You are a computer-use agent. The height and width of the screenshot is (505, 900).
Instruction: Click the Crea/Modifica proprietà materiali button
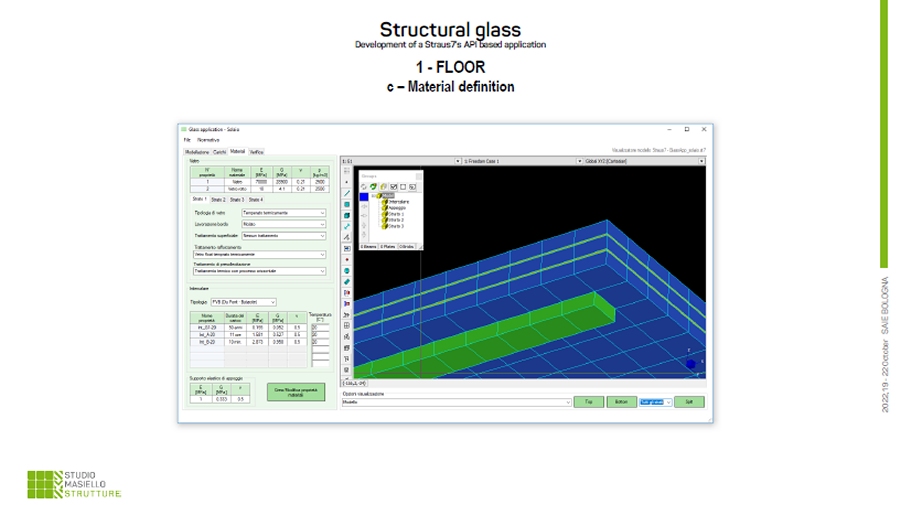[x=296, y=391]
